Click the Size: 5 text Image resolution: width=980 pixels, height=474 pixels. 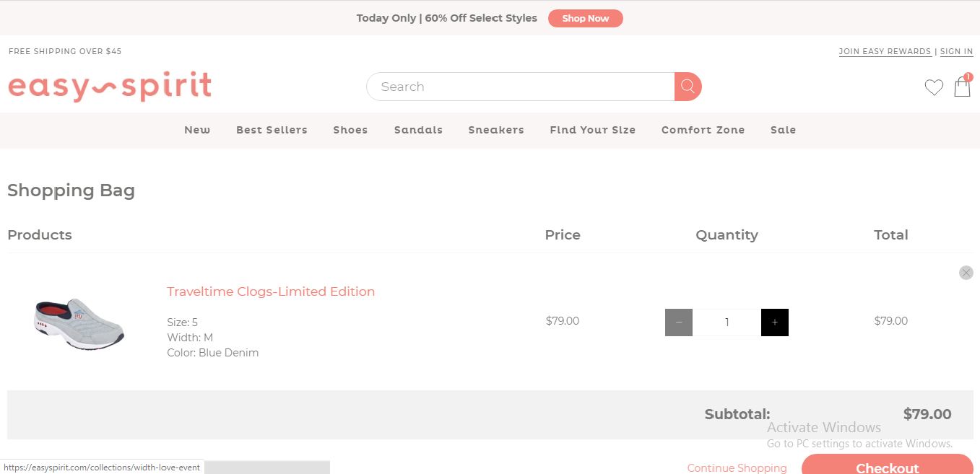(x=182, y=322)
